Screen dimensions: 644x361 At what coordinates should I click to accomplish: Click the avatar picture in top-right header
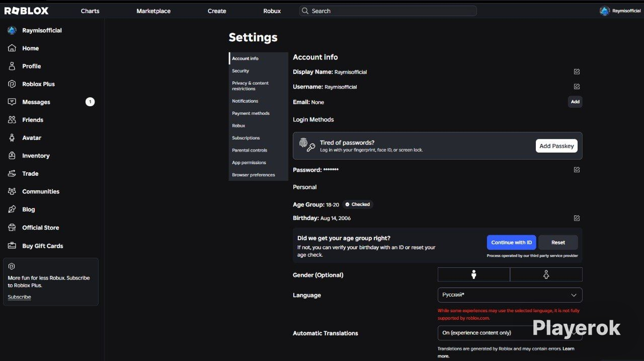pos(605,11)
